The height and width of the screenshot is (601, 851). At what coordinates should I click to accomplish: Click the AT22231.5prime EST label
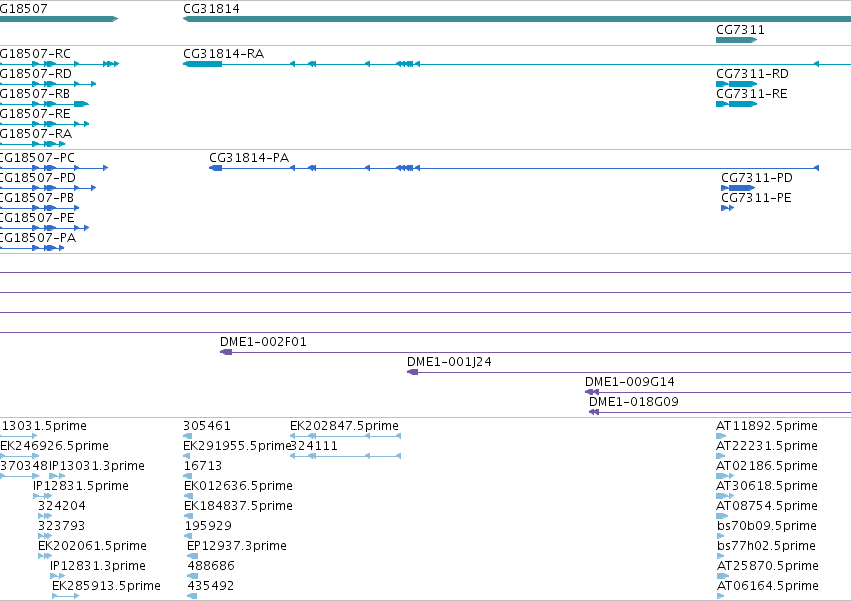tap(767, 446)
